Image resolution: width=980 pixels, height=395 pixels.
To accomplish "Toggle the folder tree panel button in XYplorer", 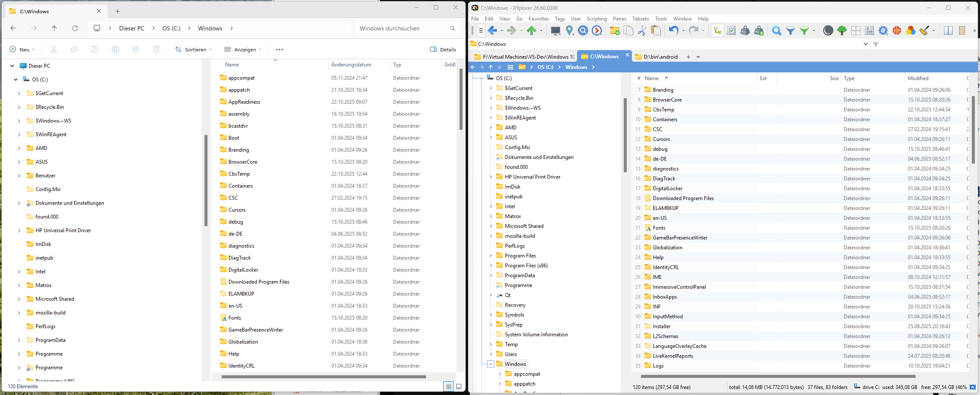I will coord(718,30).
